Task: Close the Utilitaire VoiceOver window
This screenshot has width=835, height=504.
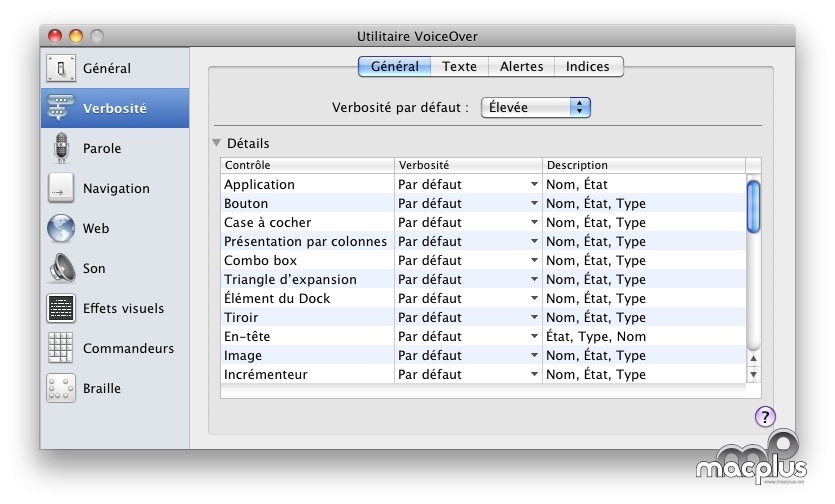Action: (x=55, y=36)
